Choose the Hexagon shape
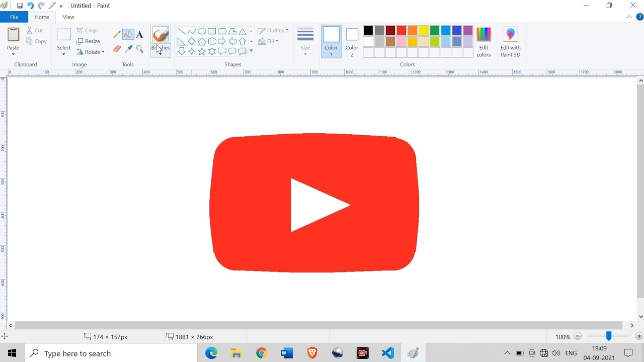 (212, 41)
